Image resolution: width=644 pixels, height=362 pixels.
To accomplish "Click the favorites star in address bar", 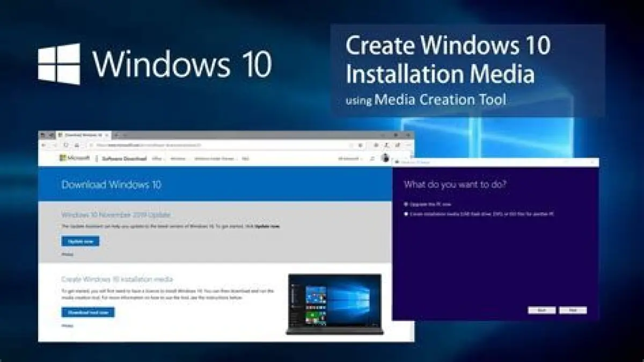I will 360,146.
